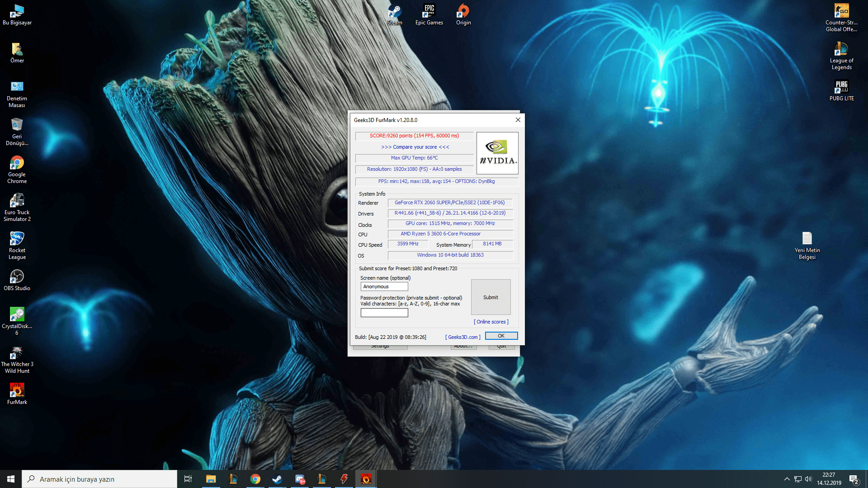Image resolution: width=868 pixels, height=488 pixels.
Task: Expand the hidden system tray icons
Action: click(x=787, y=479)
